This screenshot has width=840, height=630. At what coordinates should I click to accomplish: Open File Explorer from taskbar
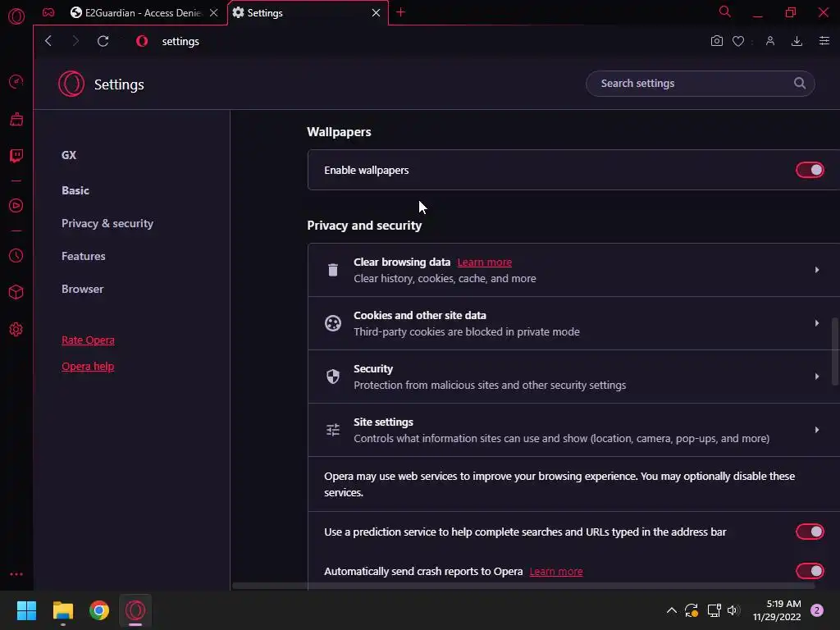coord(62,610)
